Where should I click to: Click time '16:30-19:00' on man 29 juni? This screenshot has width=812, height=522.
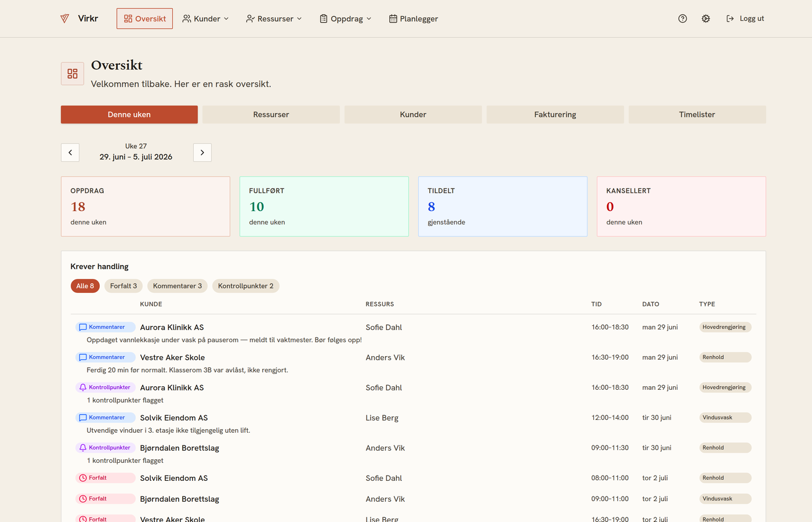(x=610, y=357)
